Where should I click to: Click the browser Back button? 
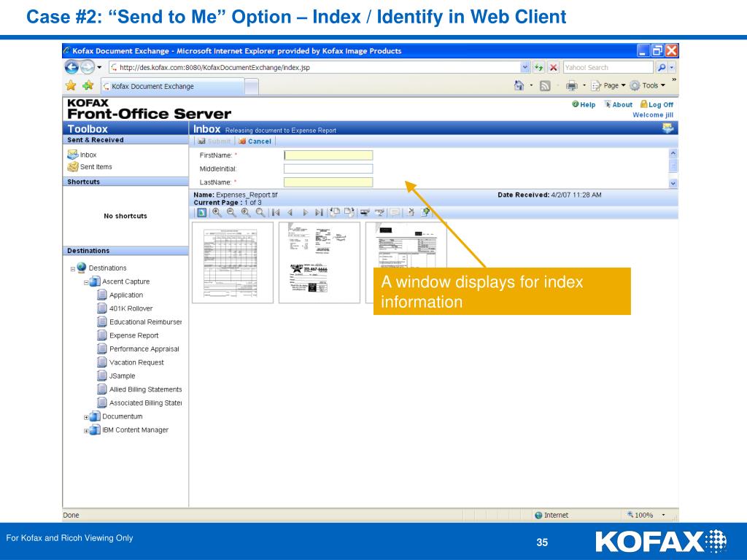pyautogui.click(x=71, y=67)
